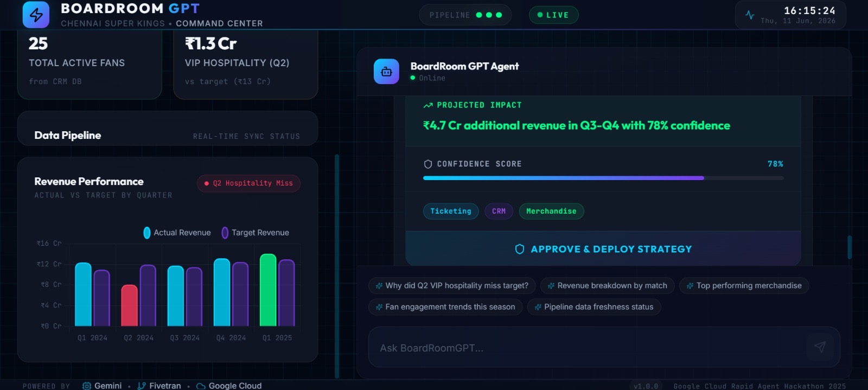Click the shield icon next to Confidence Score
The width and height of the screenshot is (868, 390).
coord(428,164)
